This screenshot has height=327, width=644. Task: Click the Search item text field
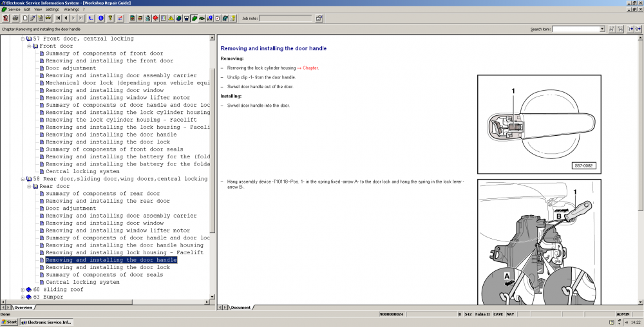click(x=576, y=29)
